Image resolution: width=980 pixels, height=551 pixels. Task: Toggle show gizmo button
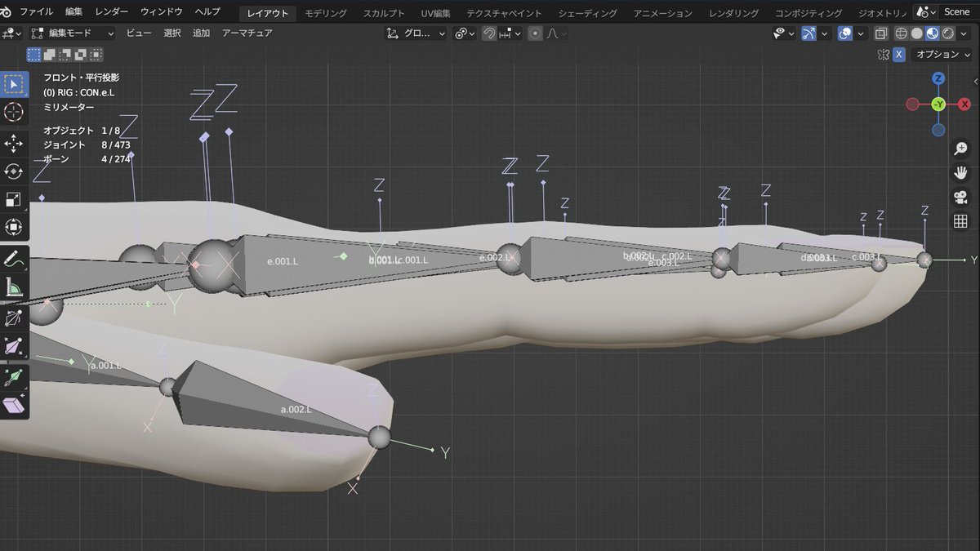click(x=808, y=33)
